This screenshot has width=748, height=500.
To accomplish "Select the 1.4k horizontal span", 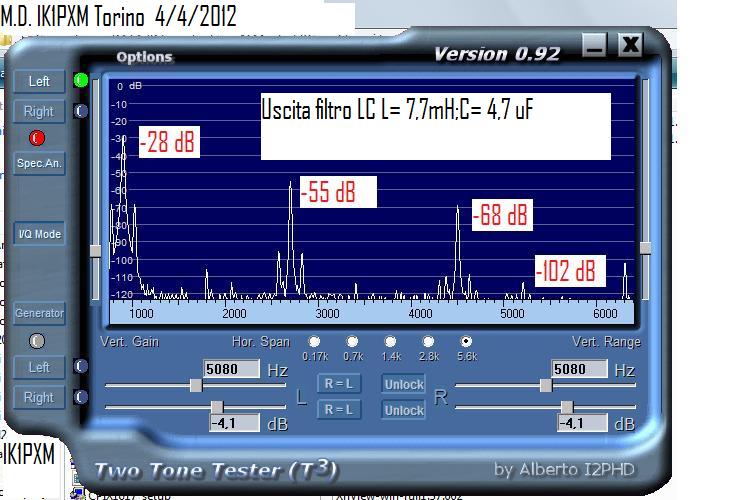I will click(390, 342).
